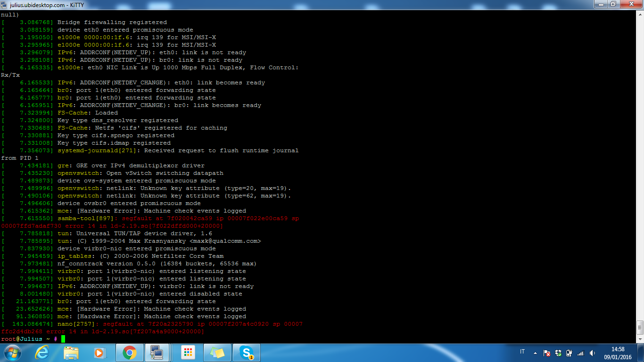Click 'ip_tables: Netfilter Core Team' line
The image size is (644, 362).
112,256
